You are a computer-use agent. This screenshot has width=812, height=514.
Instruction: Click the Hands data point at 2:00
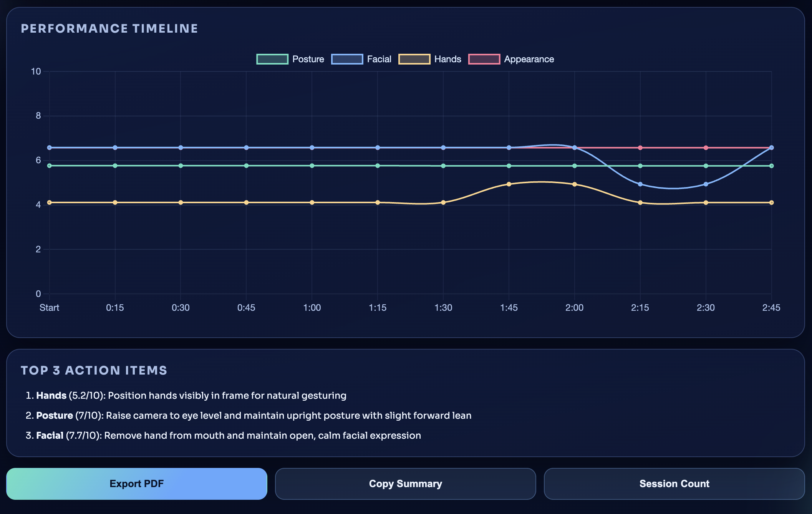pyautogui.click(x=575, y=184)
